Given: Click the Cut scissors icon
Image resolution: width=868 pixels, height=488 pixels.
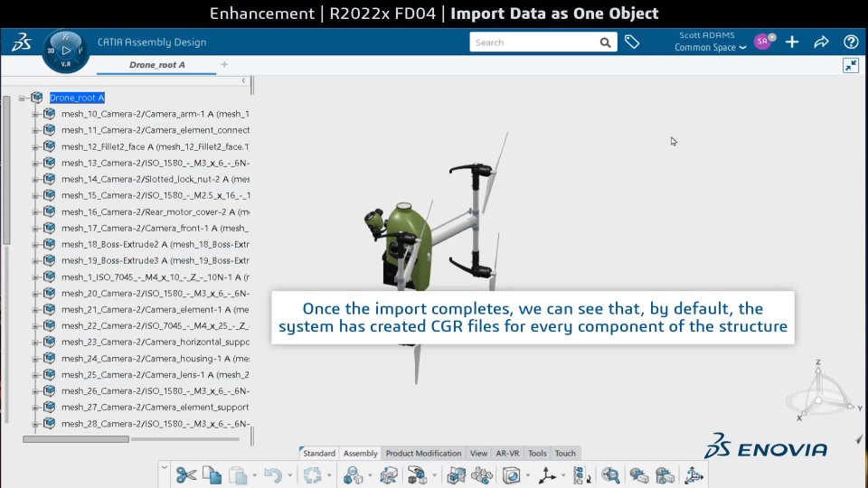Looking at the screenshot, I should click(186, 474).
